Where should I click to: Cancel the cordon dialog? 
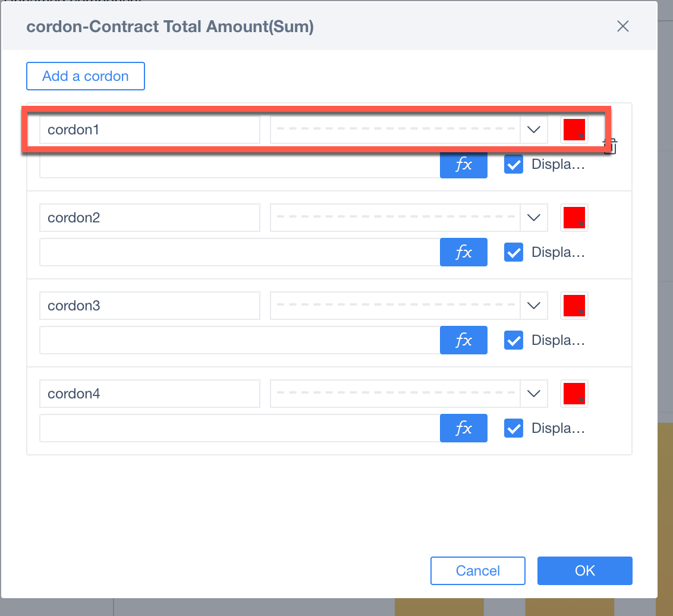(x=477, y=571)
